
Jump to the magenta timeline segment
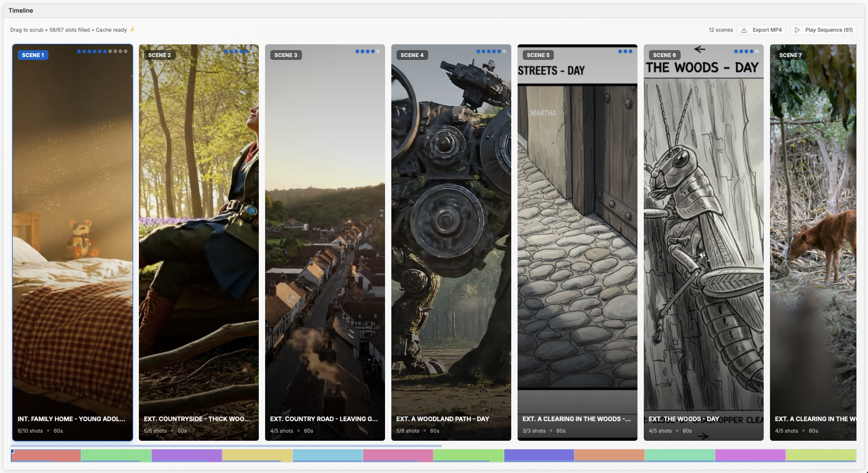(750, 456)
